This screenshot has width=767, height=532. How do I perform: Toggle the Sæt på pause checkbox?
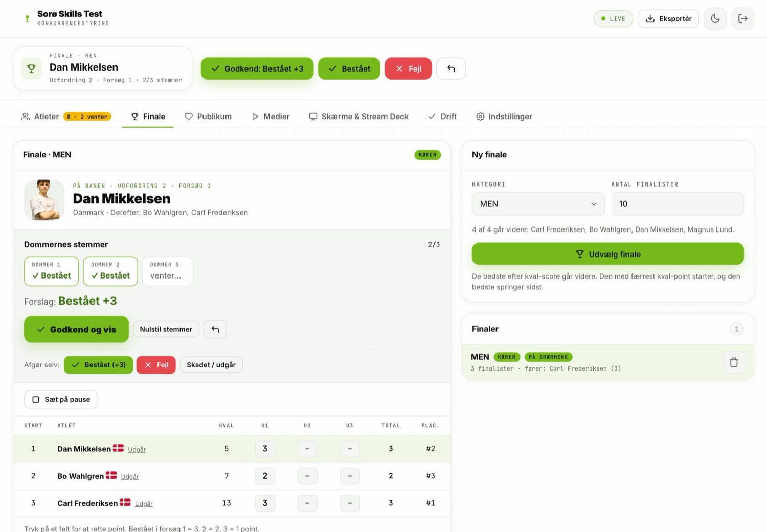coord(36,399)
